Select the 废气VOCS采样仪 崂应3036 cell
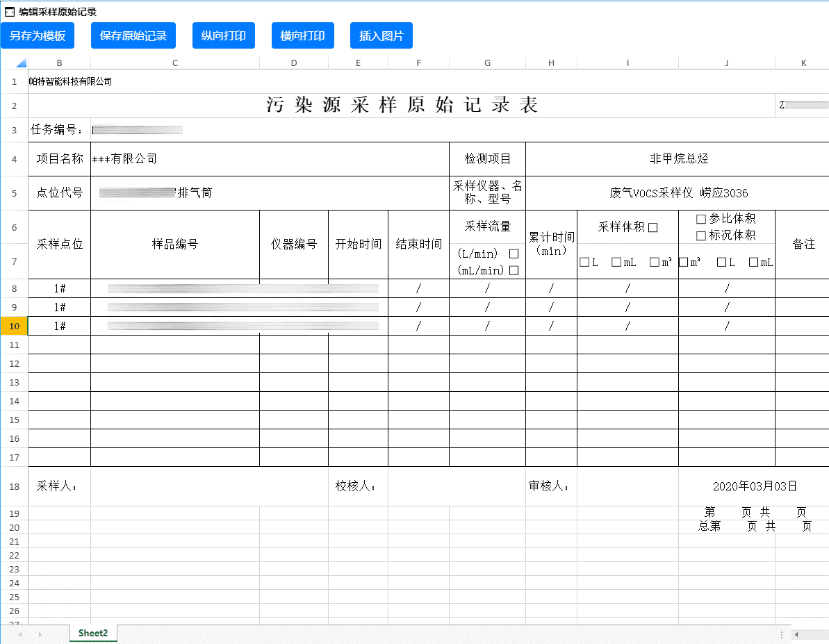This screenshot has height=644, width=829. [x=679, y=193]
